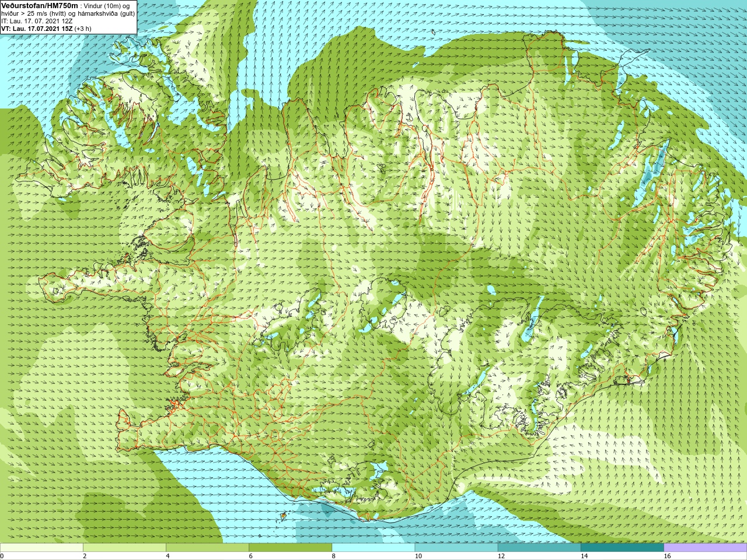Click the turquoise 10–12 m/s legend swatch
Screen dimensions: 747x560
tap(456, 547)
